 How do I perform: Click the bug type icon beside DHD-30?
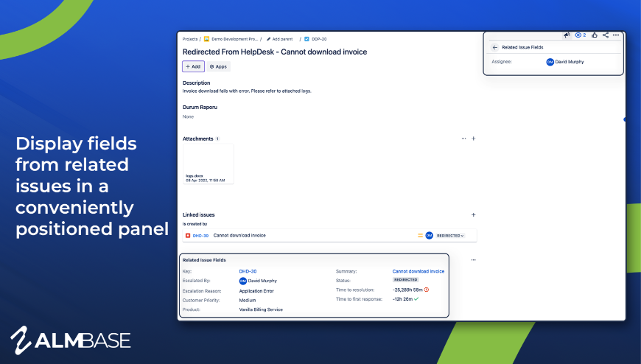tap(188, 236)
